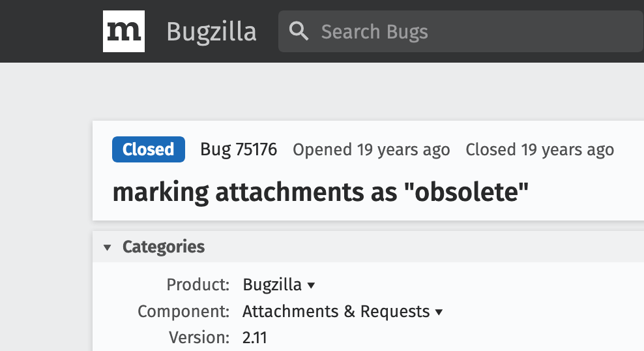Click the Product field label
This screenshot has width=644, height=351.
pyautogui.click(x=198, y=284)
